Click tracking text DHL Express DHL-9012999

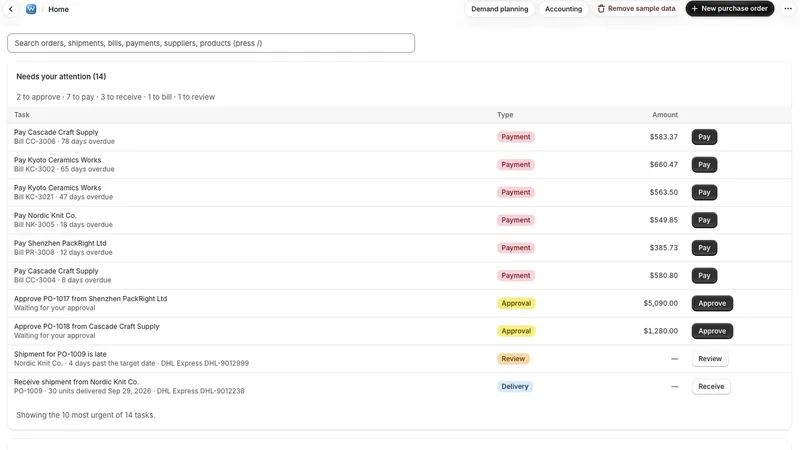click(205, 363)
